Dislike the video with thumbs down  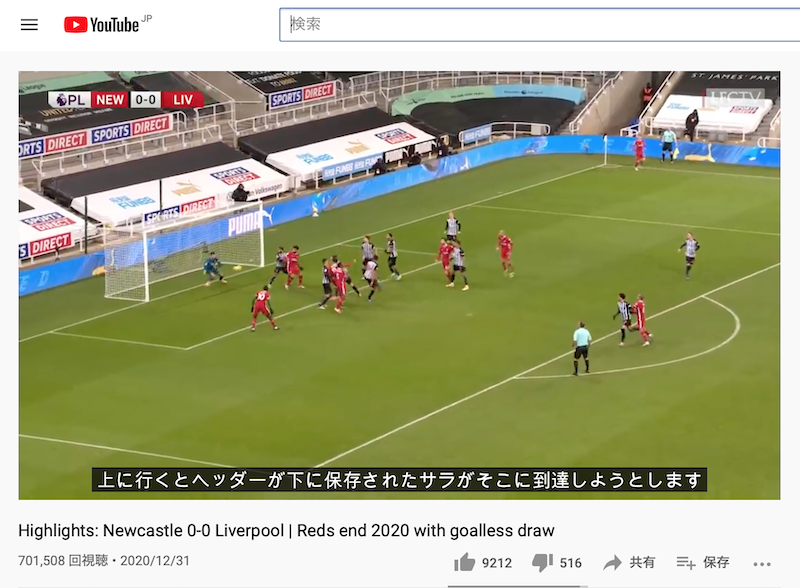(x=542, y=562)
